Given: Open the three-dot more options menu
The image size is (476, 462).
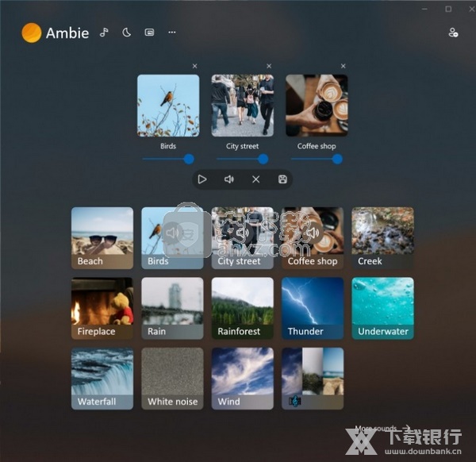Looking at the screenshot, I should (x=172, y=33).
